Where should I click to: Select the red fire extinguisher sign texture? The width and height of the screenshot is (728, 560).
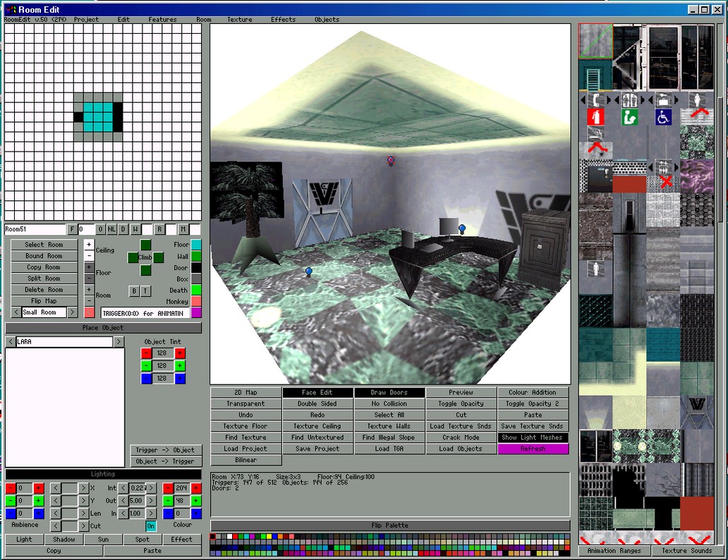coord(595,116)
